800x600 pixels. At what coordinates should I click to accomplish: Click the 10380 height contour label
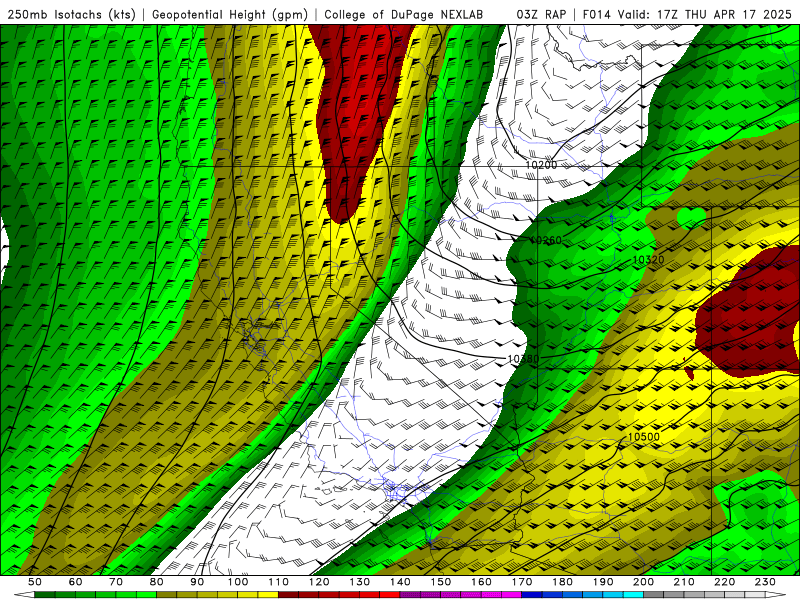(523, 359)
